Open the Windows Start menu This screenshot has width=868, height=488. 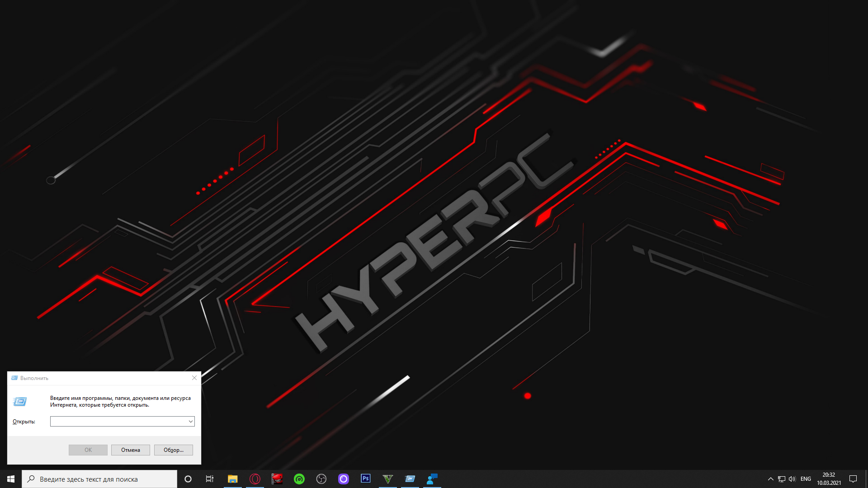click(x=11, y=479)
